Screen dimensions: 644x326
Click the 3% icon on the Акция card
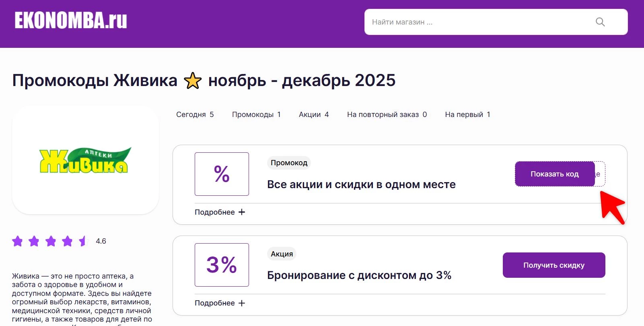click(222, 264)
